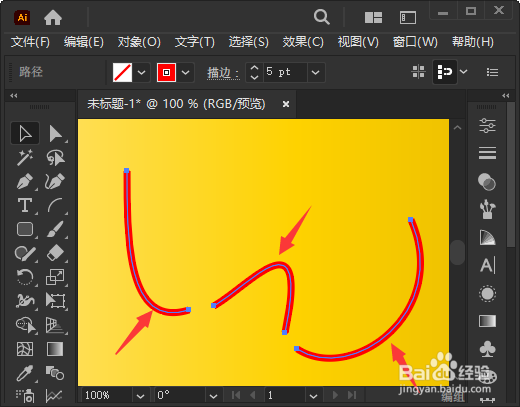
Task: Open the 效果(C) menu
Action: 303,42
